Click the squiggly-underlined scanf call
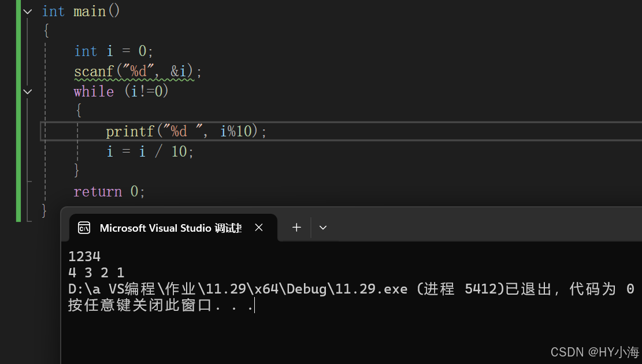642x364 pixels. click(x=94, y=71)
